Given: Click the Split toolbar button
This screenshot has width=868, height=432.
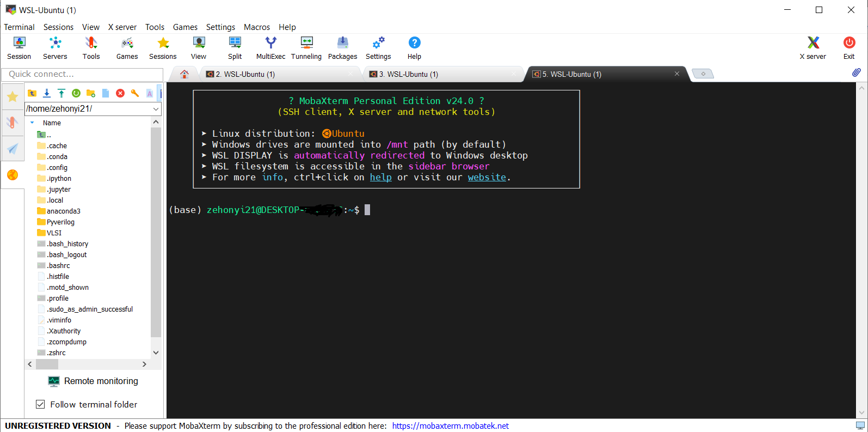Looking at the screenshot, I should pyautogui.click(x=235, y=48).
